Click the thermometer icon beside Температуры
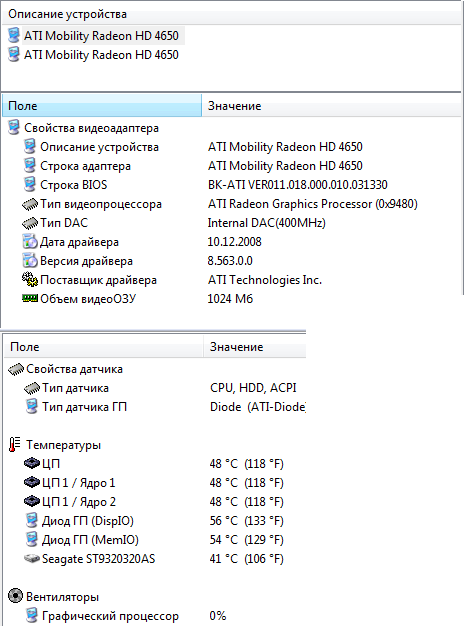The width and height of the screenshot is (464, 626). [14, 444]
